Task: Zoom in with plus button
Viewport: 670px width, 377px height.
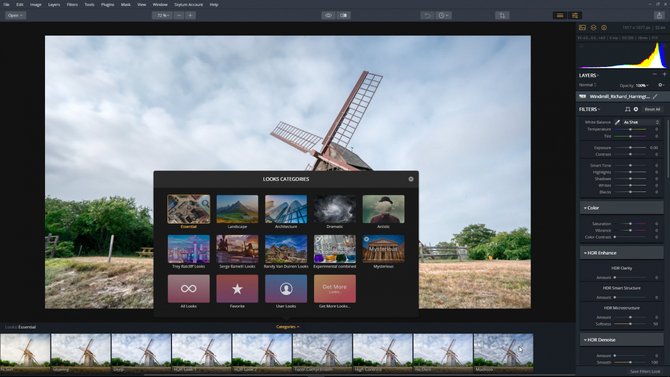Action: tap(191, 15)
